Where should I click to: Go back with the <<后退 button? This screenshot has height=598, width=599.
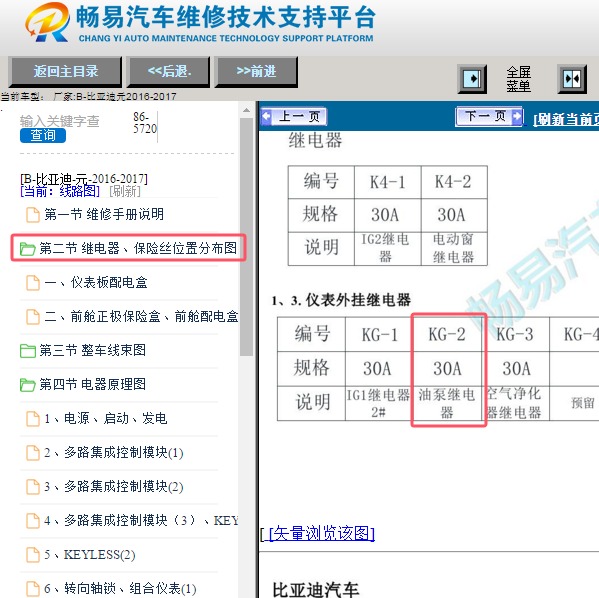click(x=169, y=71)
